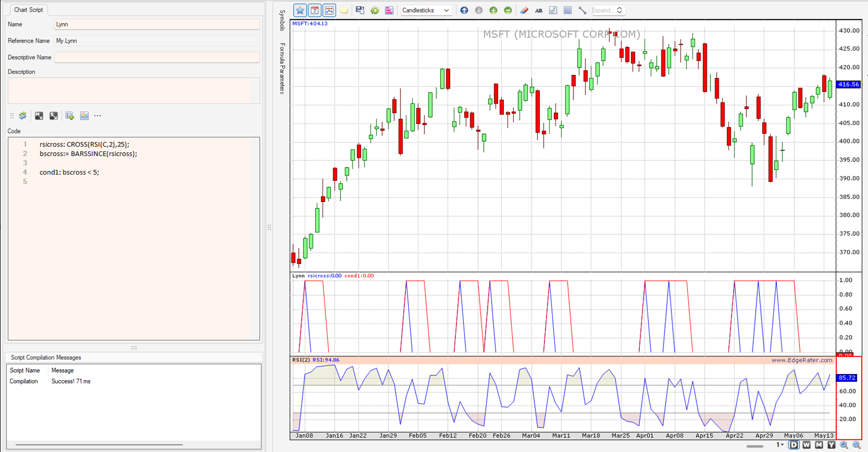868x452 pixels.
Task: Click the script toolbar drag grip handle
Action: point(12,116)
